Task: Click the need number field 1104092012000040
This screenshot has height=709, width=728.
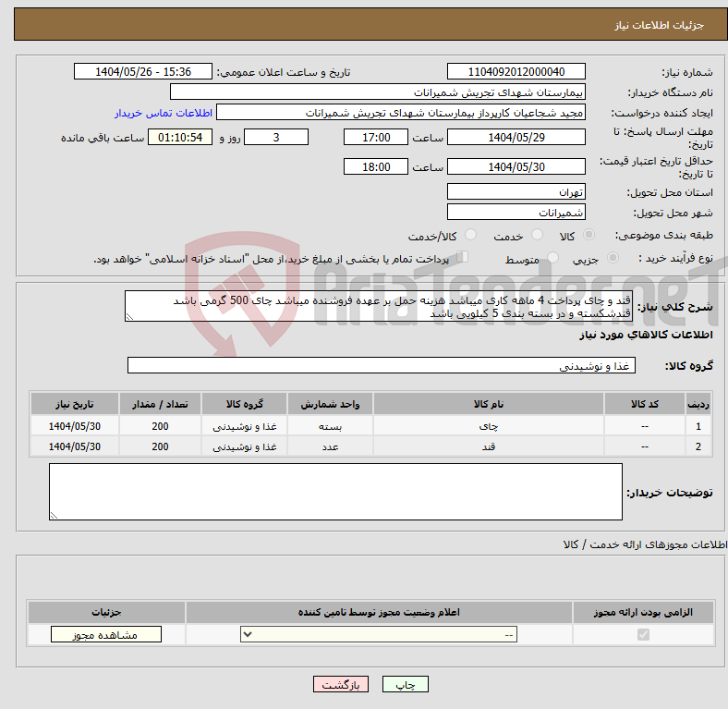Action: point(516,71)
